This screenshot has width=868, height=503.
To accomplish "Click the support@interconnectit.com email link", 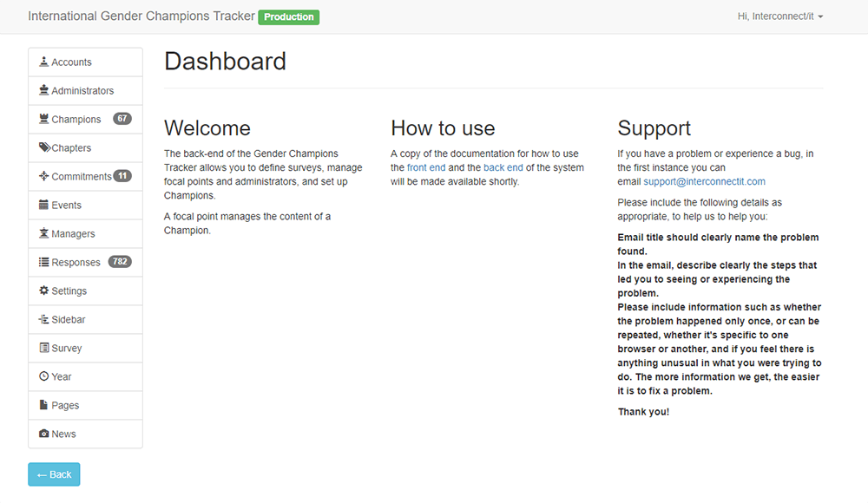I will tap(704, 181).
